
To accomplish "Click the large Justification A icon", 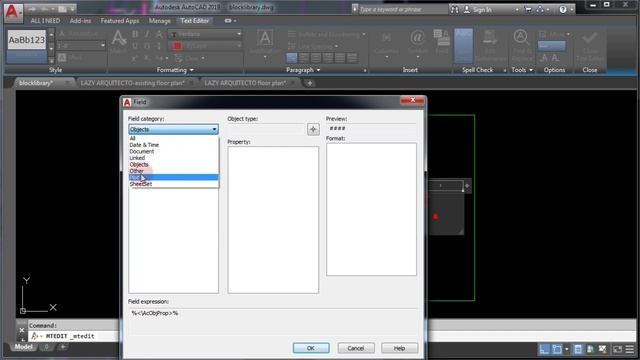I will (x=265, y=38).
